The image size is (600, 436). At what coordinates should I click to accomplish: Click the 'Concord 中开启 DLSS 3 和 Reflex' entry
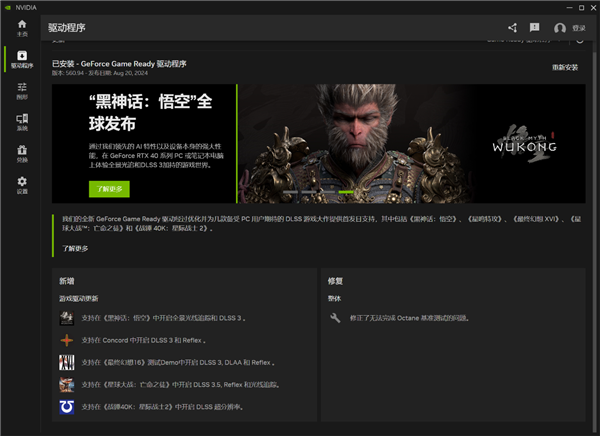(x=143, y=340)
